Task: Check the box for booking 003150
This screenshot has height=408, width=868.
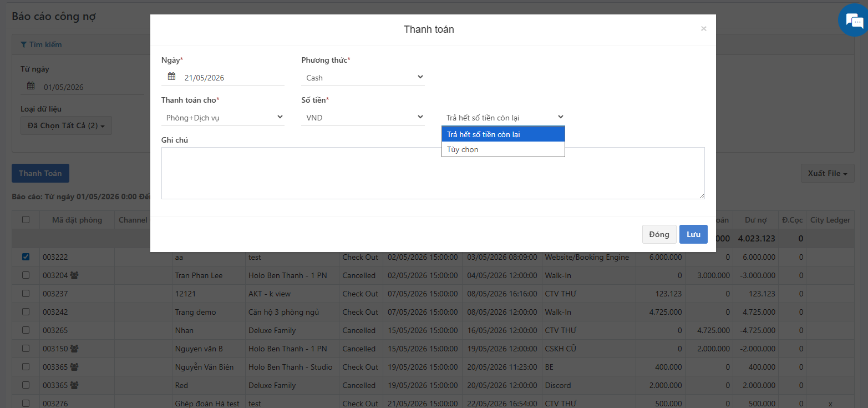Action: pos(26,349)
